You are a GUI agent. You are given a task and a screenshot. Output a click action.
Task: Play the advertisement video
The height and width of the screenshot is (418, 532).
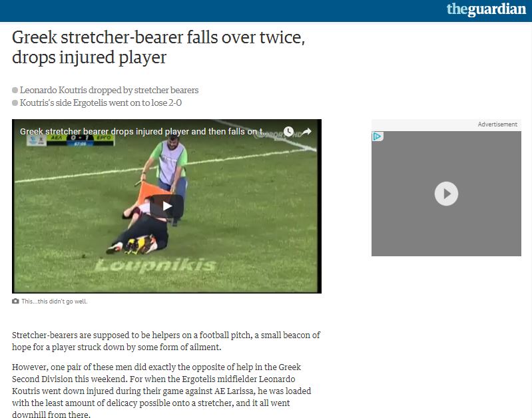[446, 194]
